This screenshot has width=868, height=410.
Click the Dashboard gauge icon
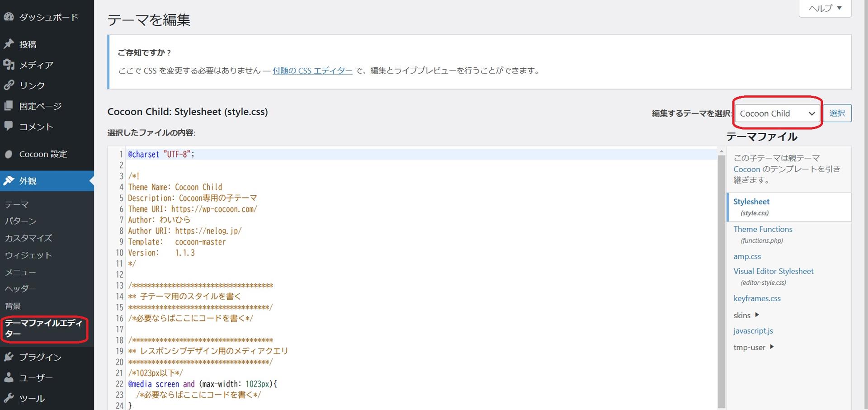(x=9, y=17)
